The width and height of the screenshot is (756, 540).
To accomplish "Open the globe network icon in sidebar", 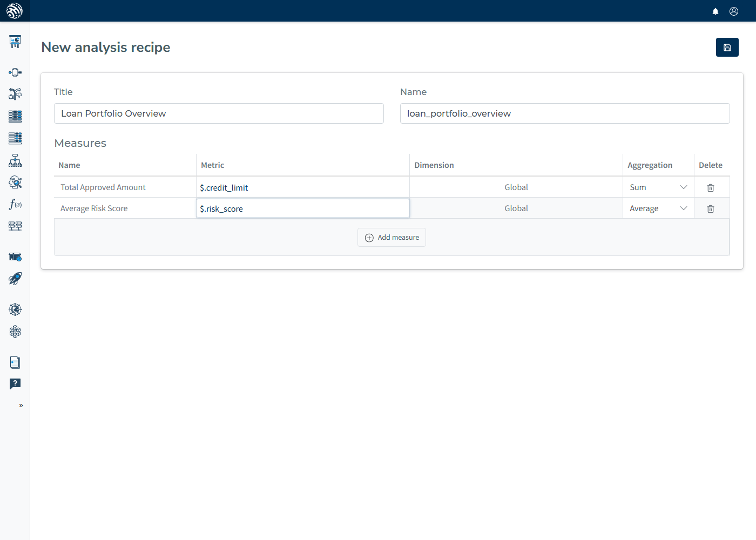I will pyautogui.click(x=15, y=309).
